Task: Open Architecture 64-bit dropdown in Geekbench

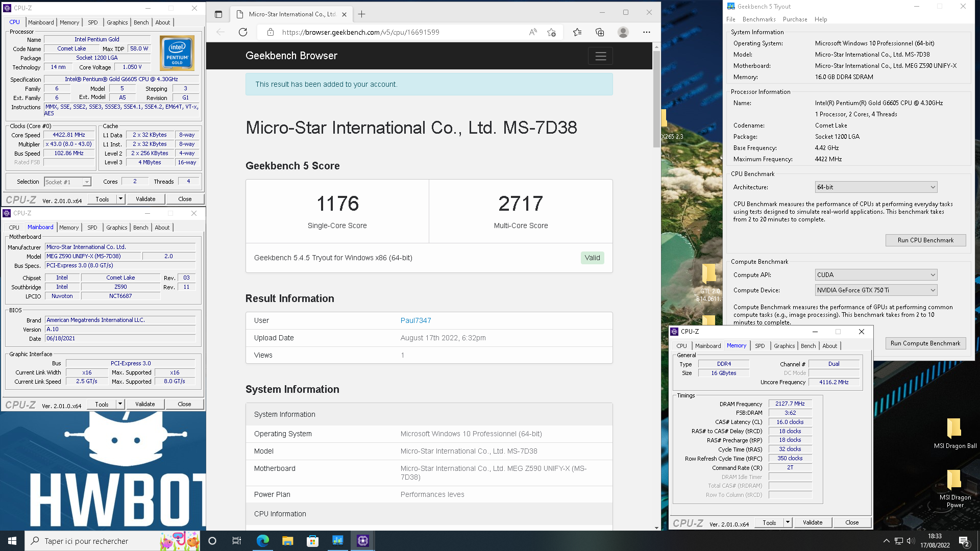Action: [876, 187]
